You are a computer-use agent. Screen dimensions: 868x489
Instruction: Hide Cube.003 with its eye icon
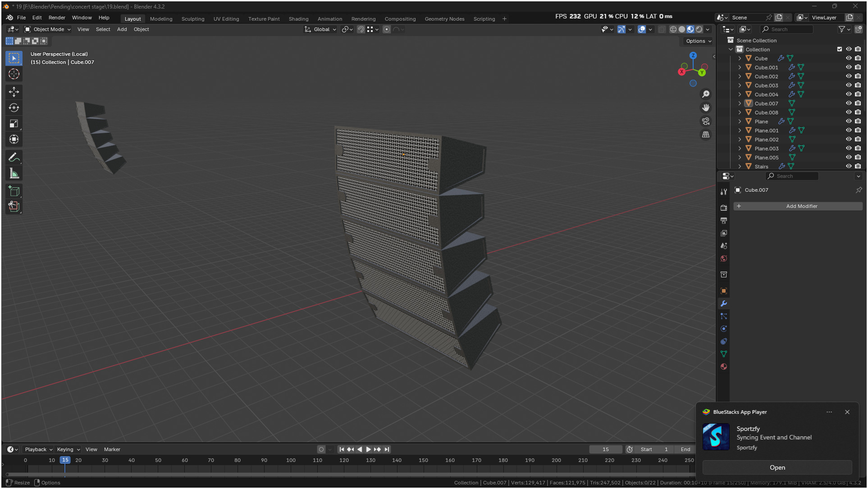(849, 85)
